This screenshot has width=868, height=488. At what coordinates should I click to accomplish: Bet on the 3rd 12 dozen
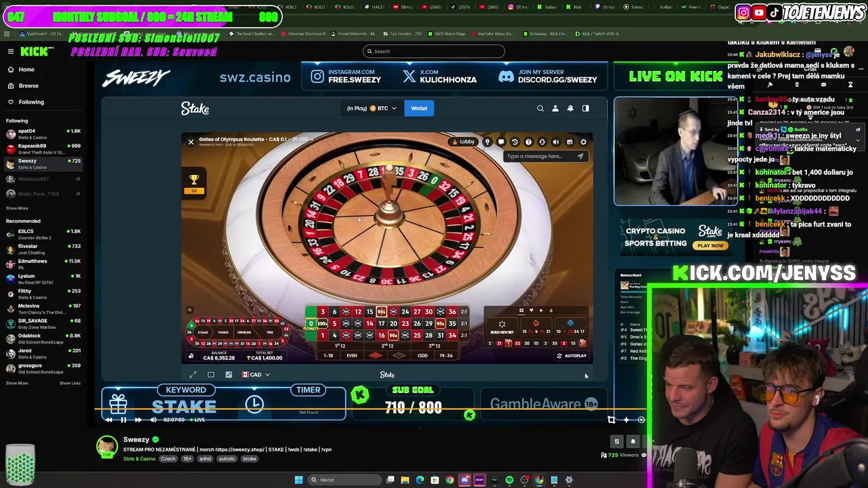[434, 346]
